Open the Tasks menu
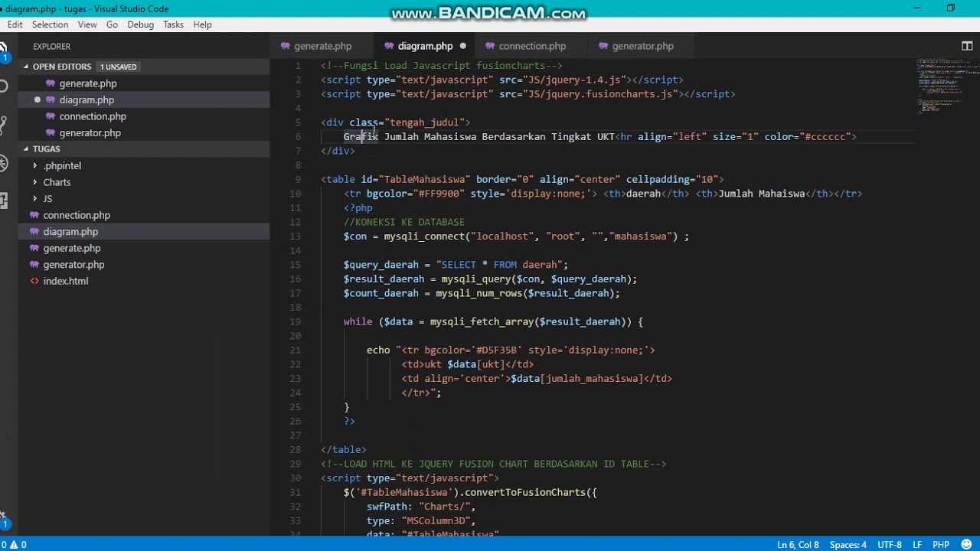Image resolution: width=980 pixels, height=551 pixels. (173, 24)
